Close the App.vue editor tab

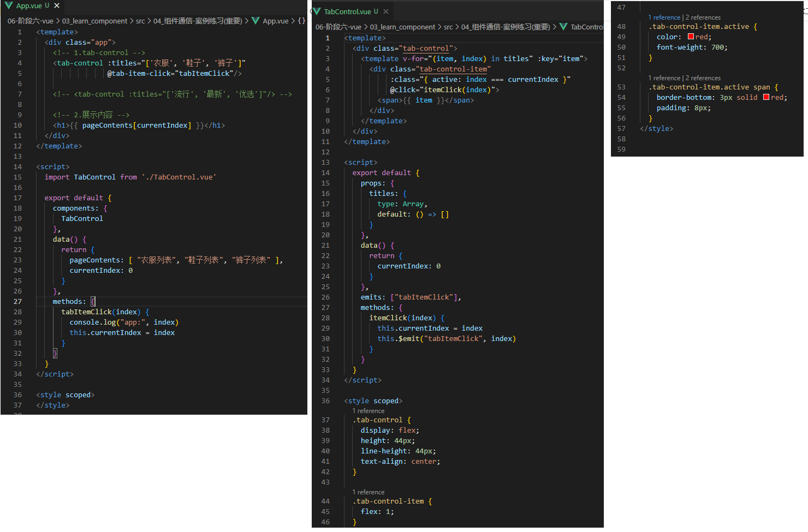pyautogui.click(x=57, y=5)
